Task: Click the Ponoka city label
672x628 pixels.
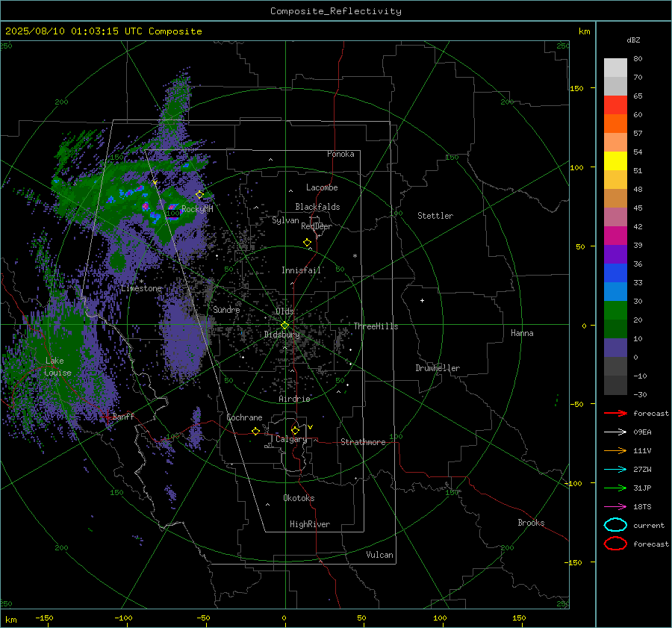Action: pos(340,154)
